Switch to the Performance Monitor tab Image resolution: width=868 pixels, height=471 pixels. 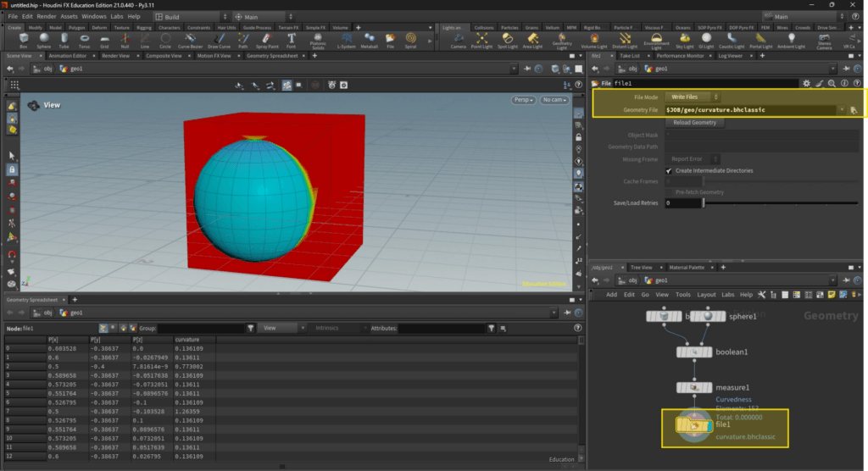point(681,56)
